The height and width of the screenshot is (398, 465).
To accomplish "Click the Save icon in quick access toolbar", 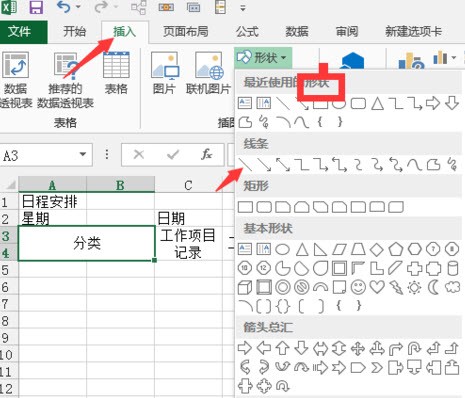I will pos(36,7).
